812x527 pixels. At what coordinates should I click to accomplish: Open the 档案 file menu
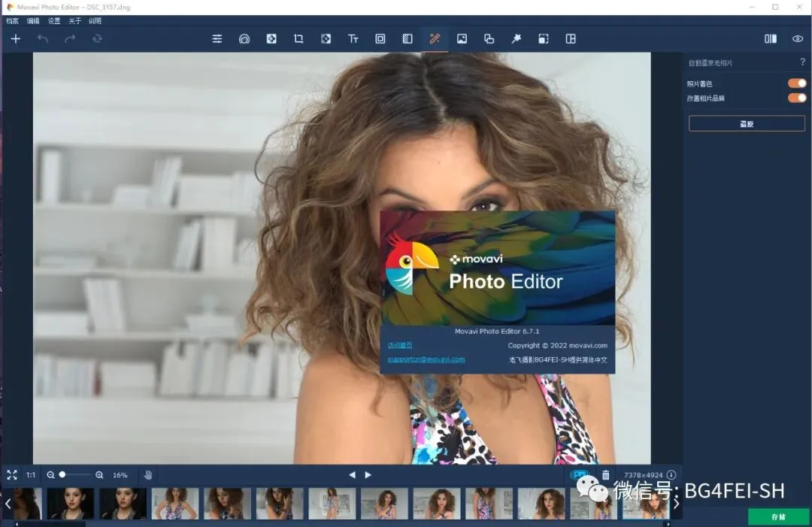[13, 21]
